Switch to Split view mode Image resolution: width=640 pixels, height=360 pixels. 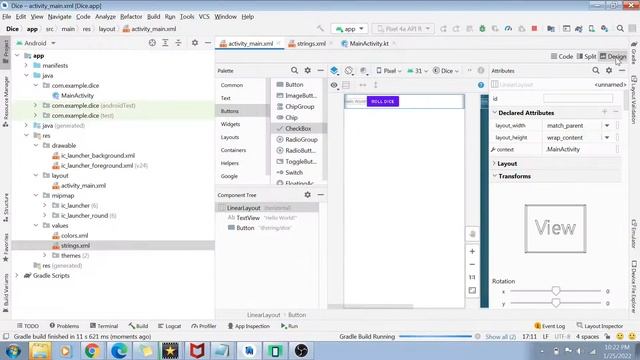point(587,56)
